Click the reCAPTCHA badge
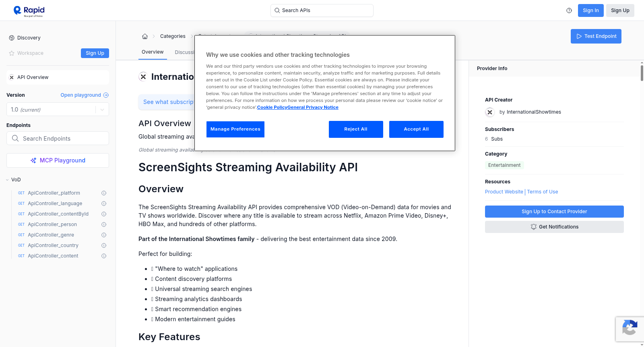The image size is (644, 347). [x=630, y=329]
